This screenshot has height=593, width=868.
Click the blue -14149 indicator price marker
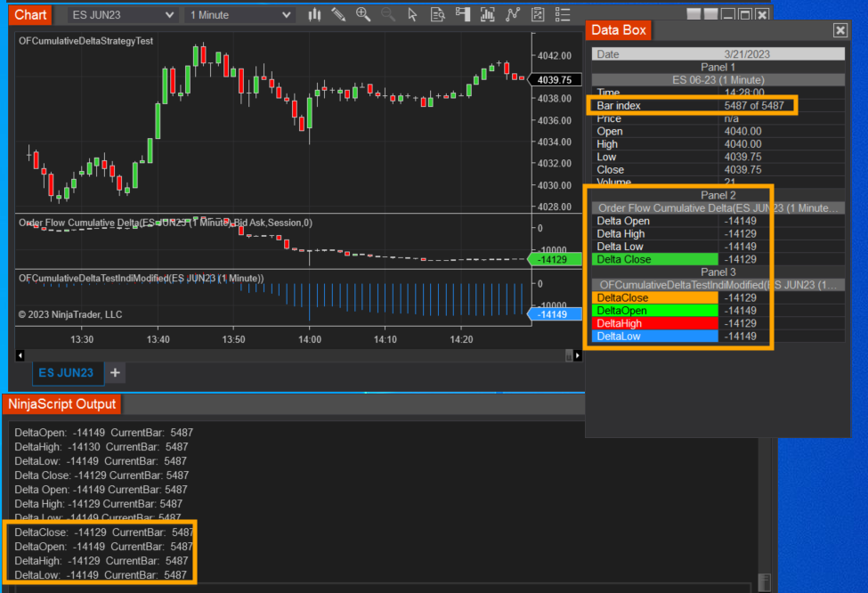(x=555, y=314)
